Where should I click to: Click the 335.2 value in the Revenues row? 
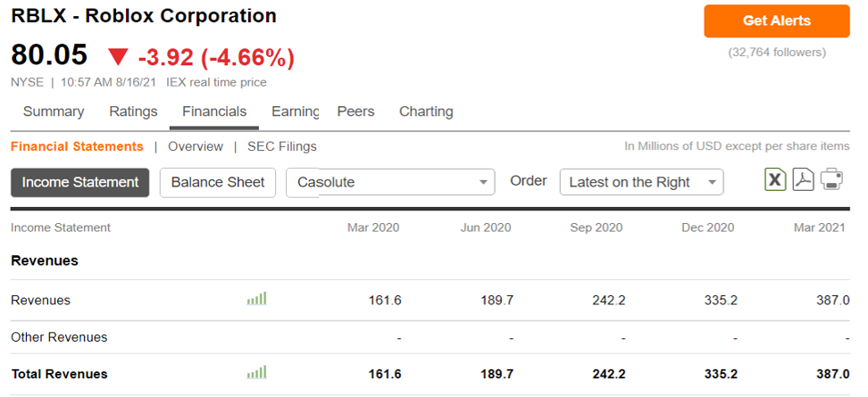click(721, 301)
